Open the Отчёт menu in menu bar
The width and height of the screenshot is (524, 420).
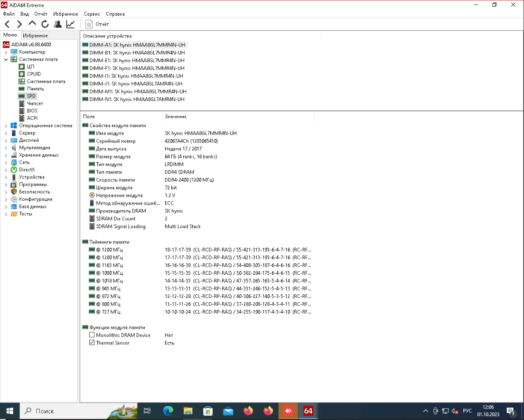pyautogui.click(x=41, y=14)
